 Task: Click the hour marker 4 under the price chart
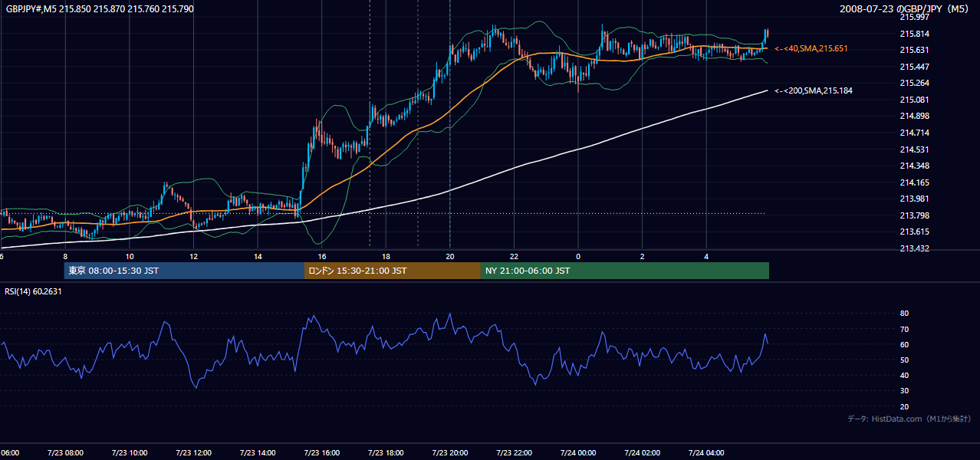(706, 257)
